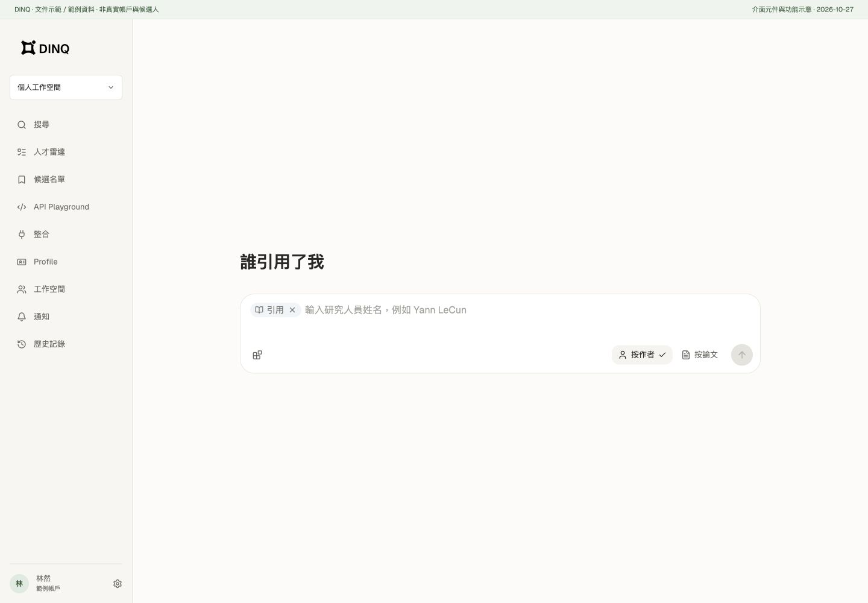
Task: Click the 林 user avatar
Action: (19, 584)
